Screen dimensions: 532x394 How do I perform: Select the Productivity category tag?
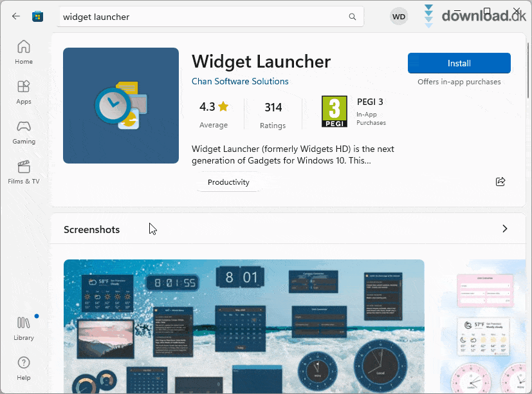point(228,182)
